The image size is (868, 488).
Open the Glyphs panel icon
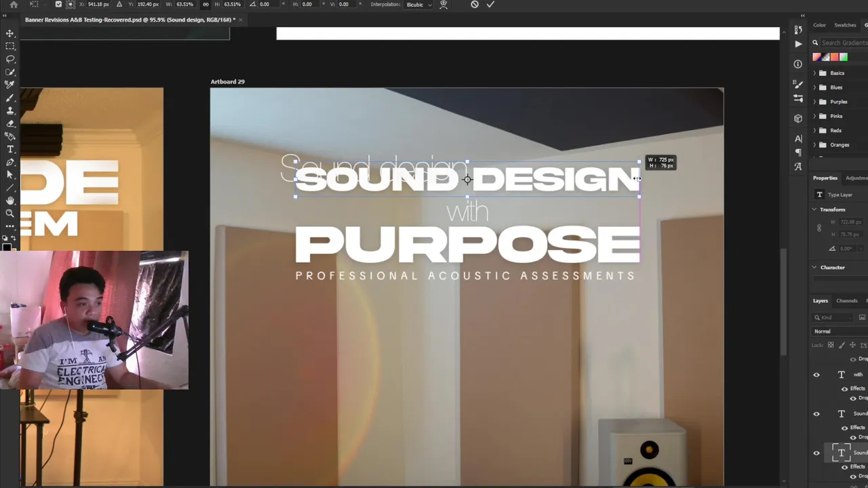point(798,167)
